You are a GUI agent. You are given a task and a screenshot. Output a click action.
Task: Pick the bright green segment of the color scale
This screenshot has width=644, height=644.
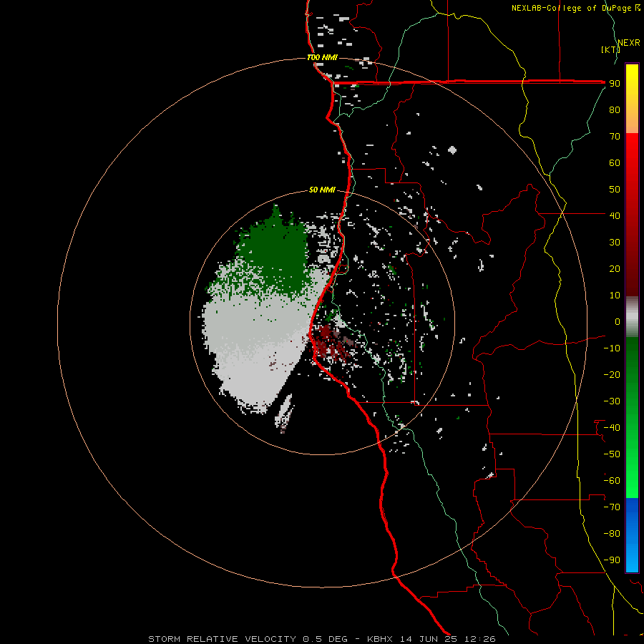click(x=632, y=472)
